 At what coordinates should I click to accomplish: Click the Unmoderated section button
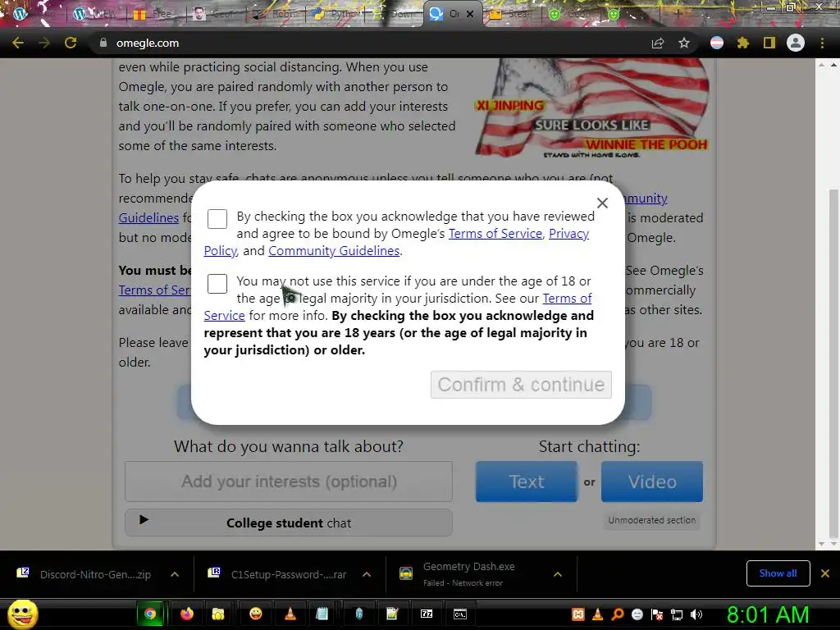pos(651,520)
